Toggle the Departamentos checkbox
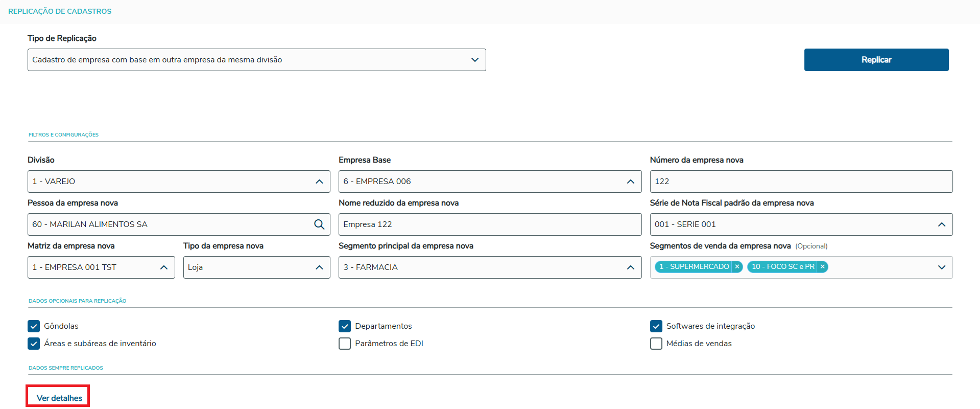The height and width of the screenshot is (409, 980). (x=345, y=326)
